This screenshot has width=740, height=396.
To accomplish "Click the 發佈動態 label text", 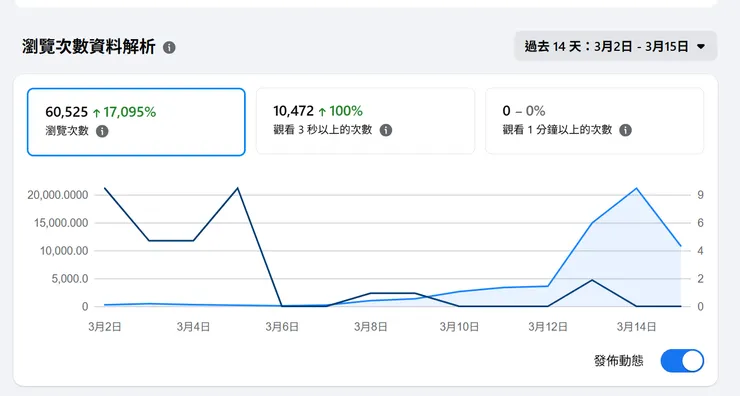I will click(618, 361).
